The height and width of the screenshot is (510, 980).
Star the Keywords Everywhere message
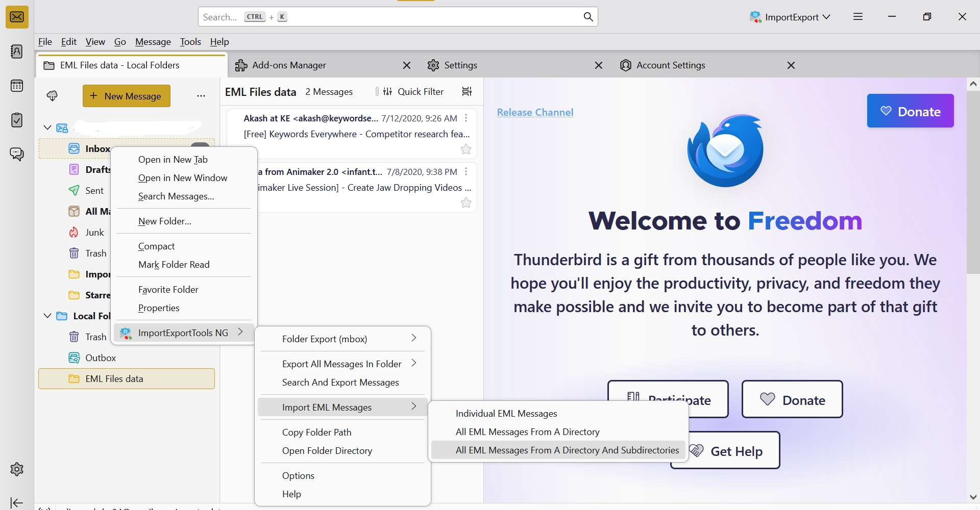pyautogui.click(x=466, y=149)
